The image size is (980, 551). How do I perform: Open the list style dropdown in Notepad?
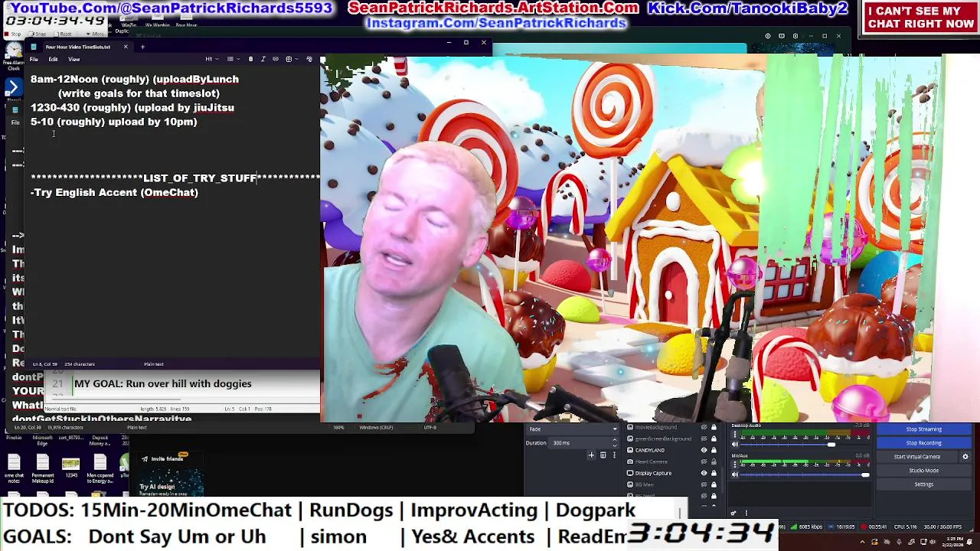(234, 59)
